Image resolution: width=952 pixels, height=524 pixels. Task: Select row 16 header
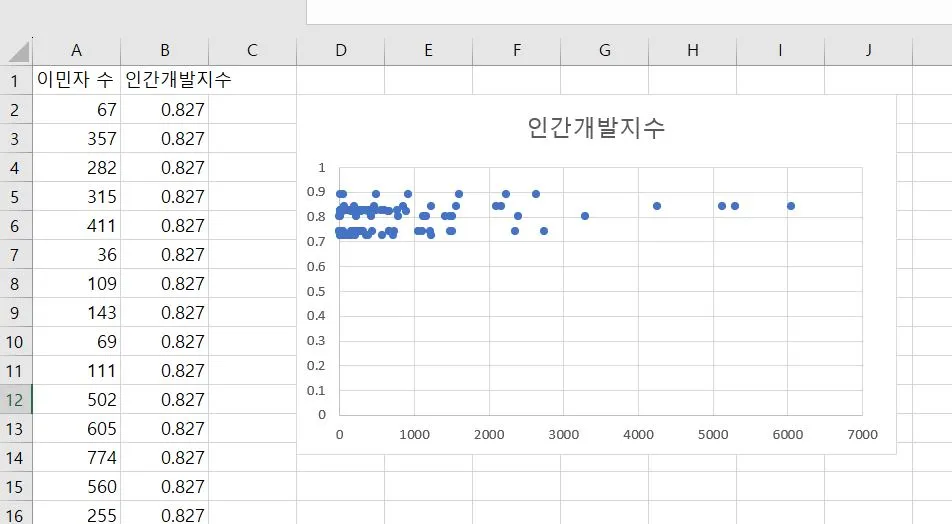[x=16, y=514]
